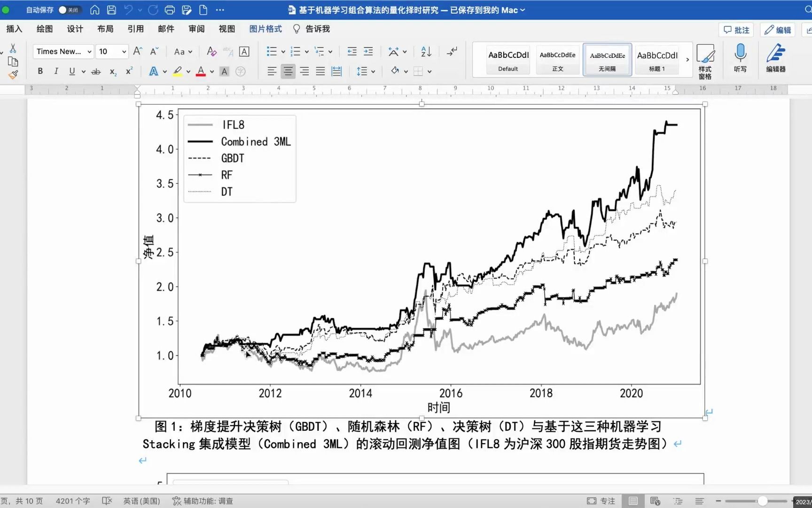
Task: Open the undo history dropdown arrow
Action: click(140, 10)
